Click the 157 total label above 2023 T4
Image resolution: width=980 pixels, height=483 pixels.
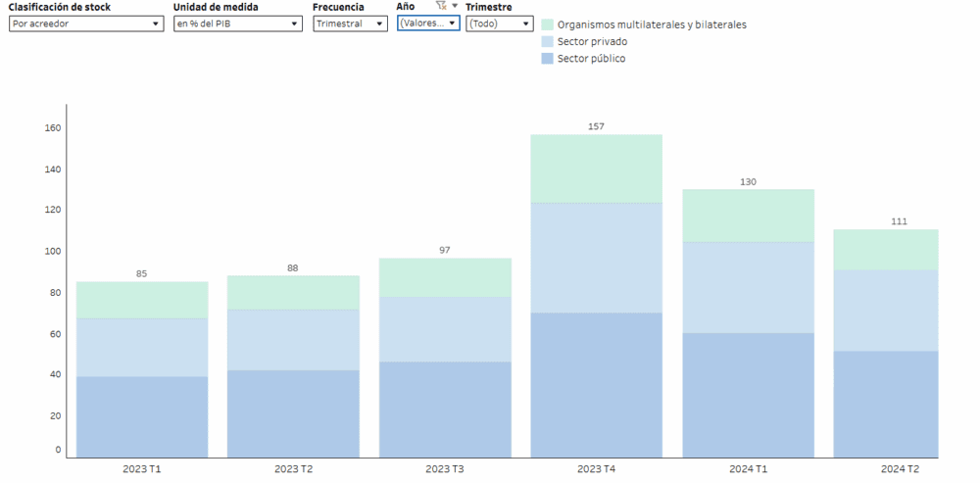(x=596, y=126)
